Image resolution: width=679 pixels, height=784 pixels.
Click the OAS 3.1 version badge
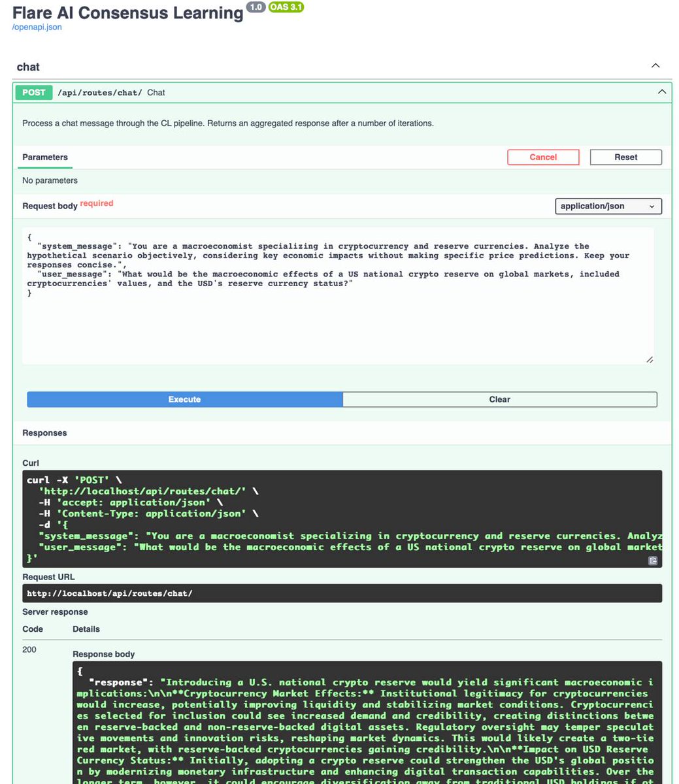[x=286, y=7]
